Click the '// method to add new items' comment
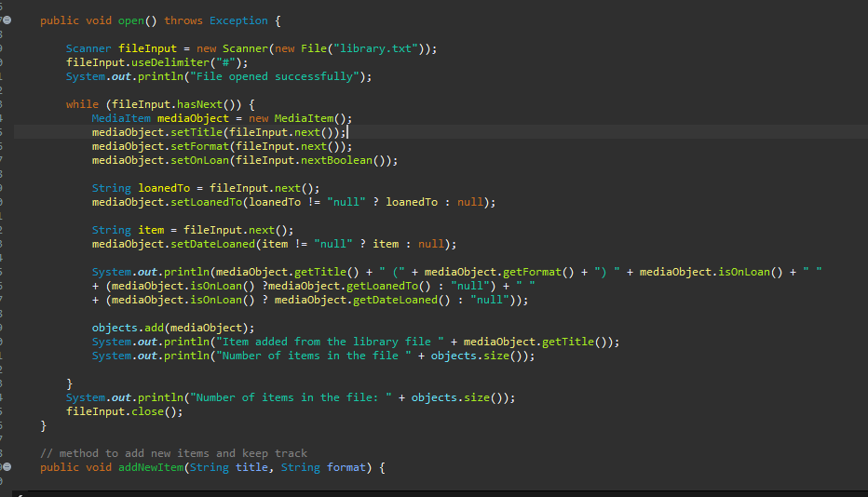 [173, 453]
